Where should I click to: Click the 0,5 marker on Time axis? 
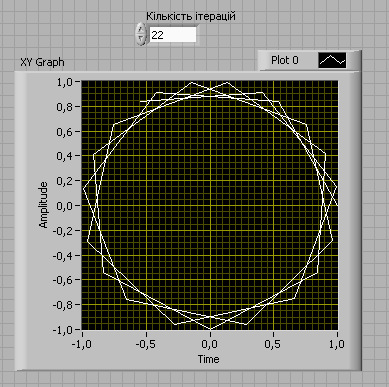click(273, 344)
